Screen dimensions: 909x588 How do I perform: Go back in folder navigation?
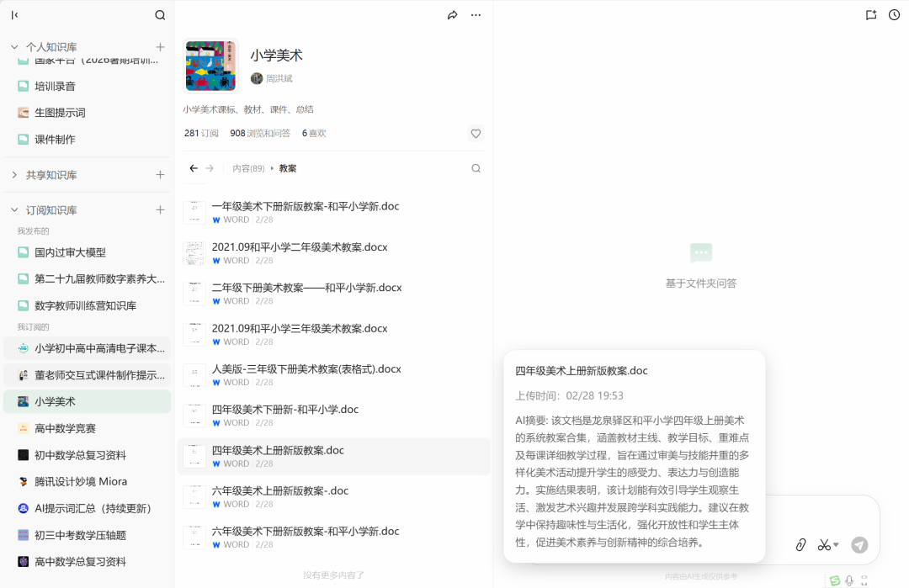[194, 168]
